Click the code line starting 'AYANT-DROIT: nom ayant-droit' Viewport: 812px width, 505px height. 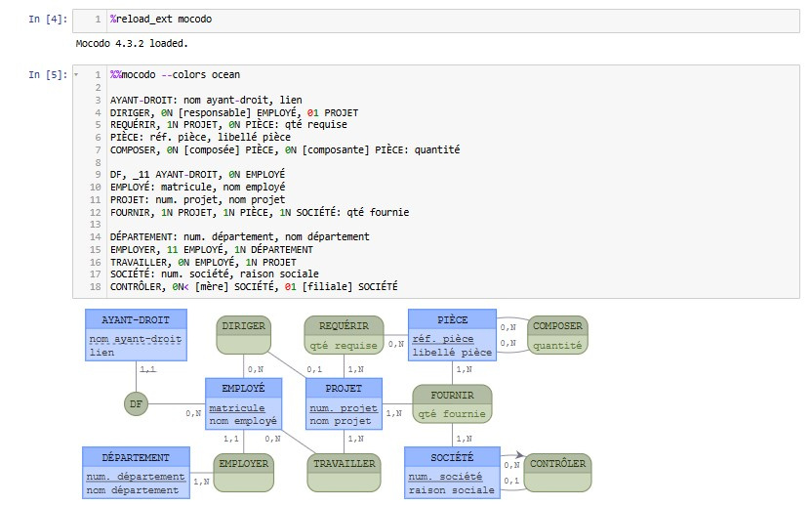(206, 100)
